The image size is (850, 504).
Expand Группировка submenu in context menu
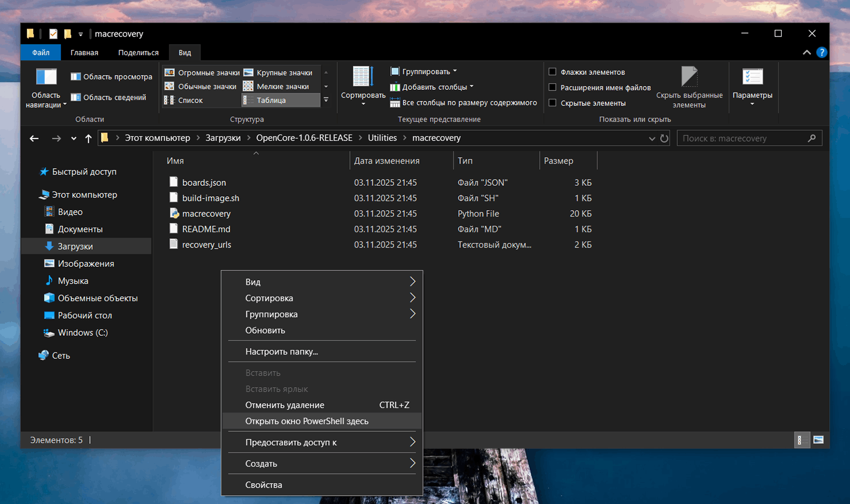[x=322, y=314]
